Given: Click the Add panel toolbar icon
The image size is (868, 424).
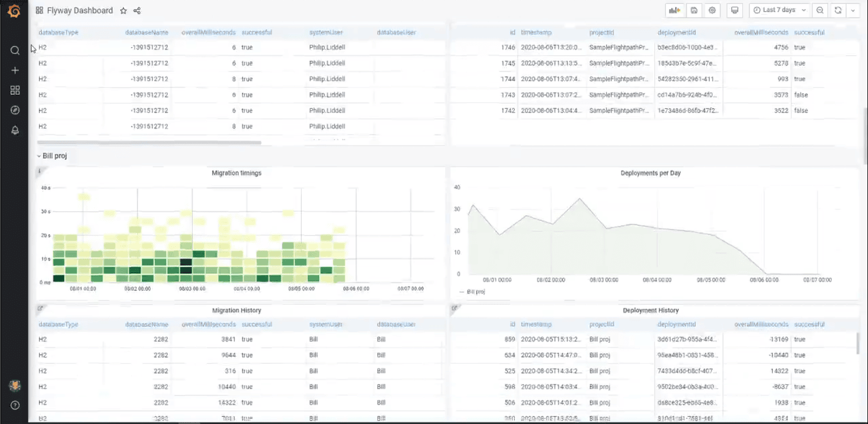Looking at the screenshot, I should [x=674, y=10].
